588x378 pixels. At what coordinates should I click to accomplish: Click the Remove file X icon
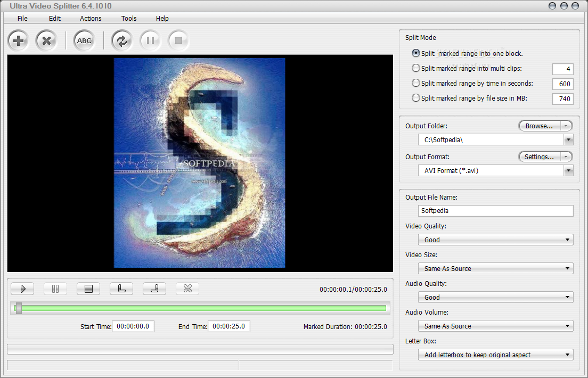(46, 40)
